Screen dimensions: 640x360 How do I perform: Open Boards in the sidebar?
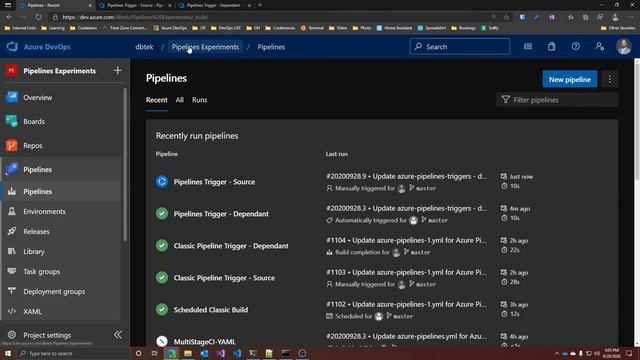coord(34,122)
